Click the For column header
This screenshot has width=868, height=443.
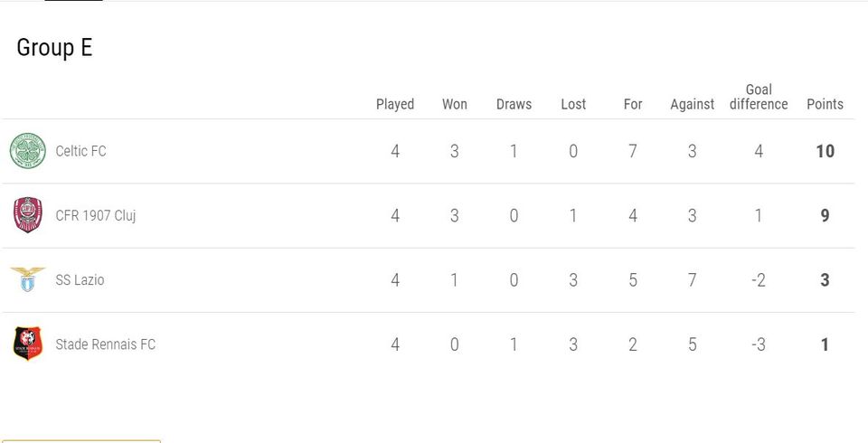pyautogui.click(x=633, y=104)
